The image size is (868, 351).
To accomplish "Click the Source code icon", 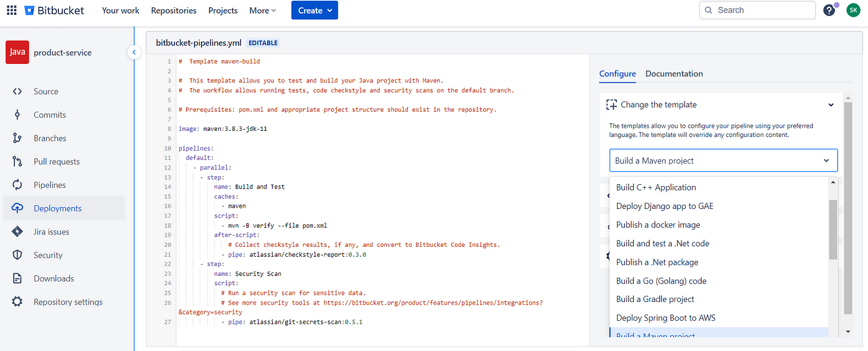I will pos(17,92).
